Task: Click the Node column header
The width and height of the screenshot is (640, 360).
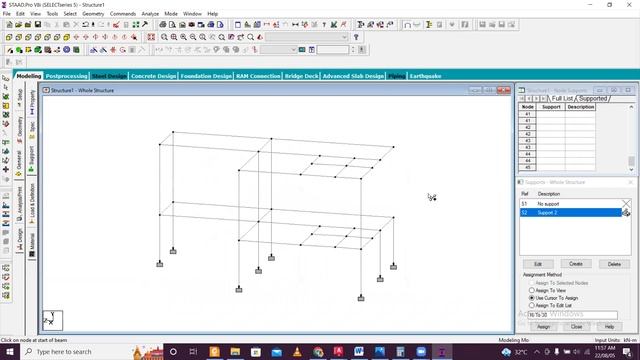Action: point(527,107)
